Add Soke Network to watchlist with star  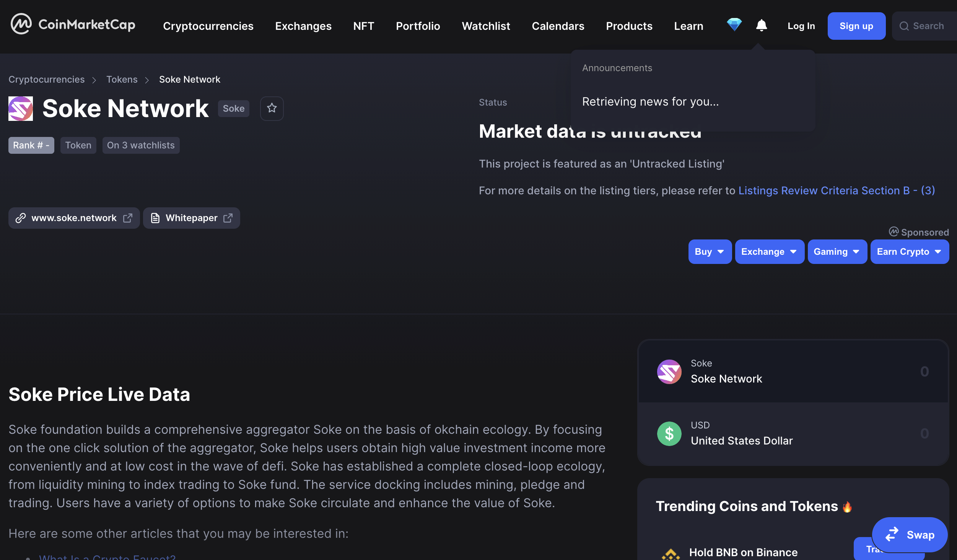tap(272, 108)
